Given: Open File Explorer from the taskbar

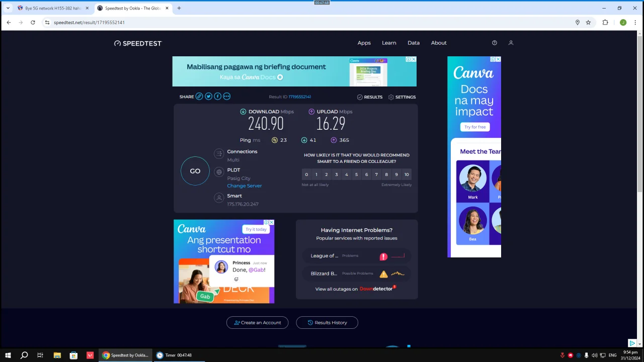Looking at the screenshot, I should point(57,355).
